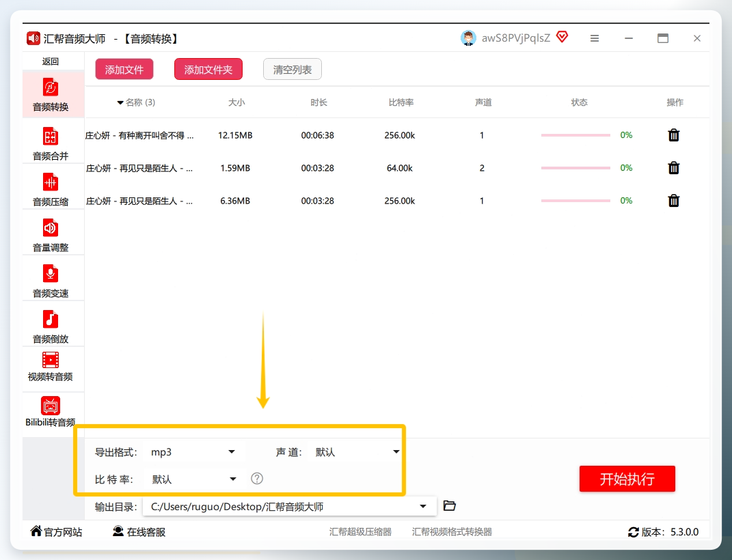This screenshot has width=732, height=560.
Task: Minimize the 汇帮音频大师 window
Action: click(629, 38)
